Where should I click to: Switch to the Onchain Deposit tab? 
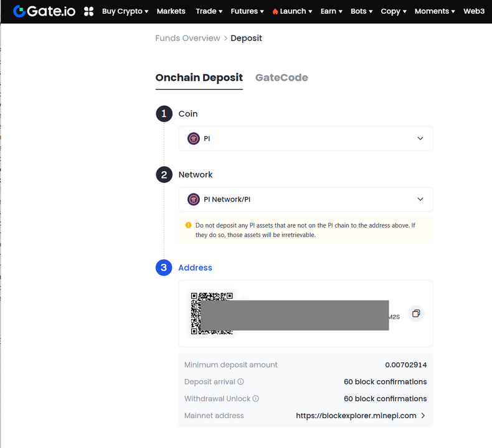click(x=199, y=77)
